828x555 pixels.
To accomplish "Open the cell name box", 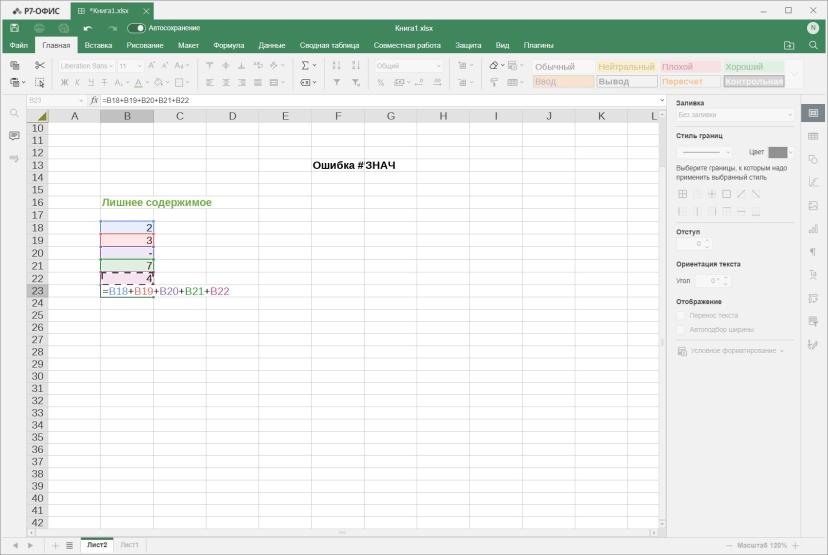I will (55, 100).
